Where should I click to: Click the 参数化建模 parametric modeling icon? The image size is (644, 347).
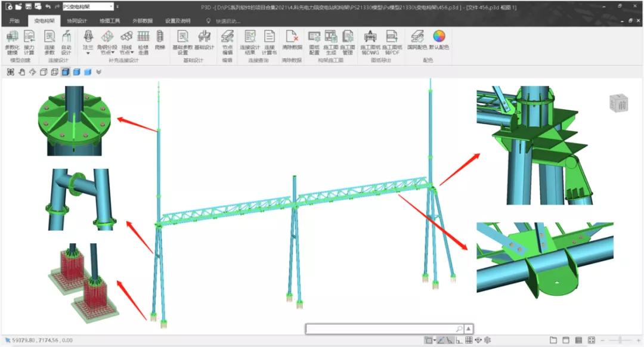(12, 41)
